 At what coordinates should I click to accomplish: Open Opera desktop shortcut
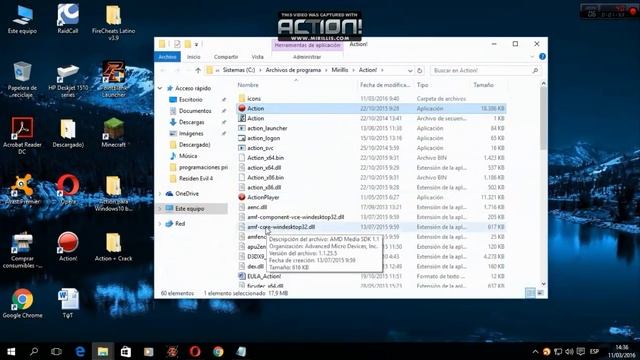coord(68,189)
